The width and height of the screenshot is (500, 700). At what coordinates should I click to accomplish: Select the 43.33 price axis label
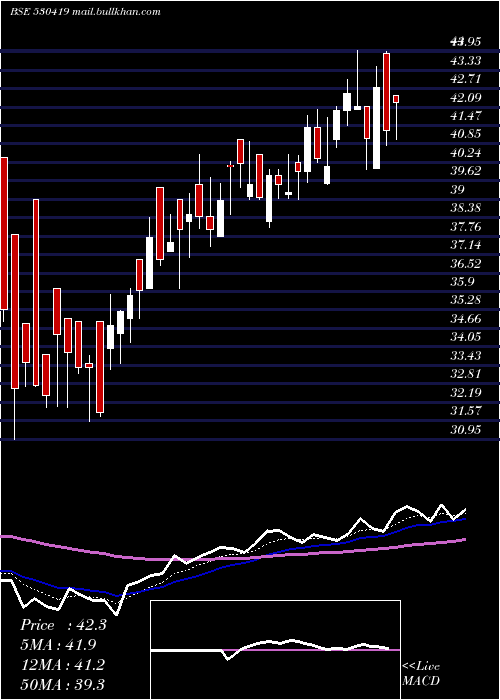tap(466, 60)
